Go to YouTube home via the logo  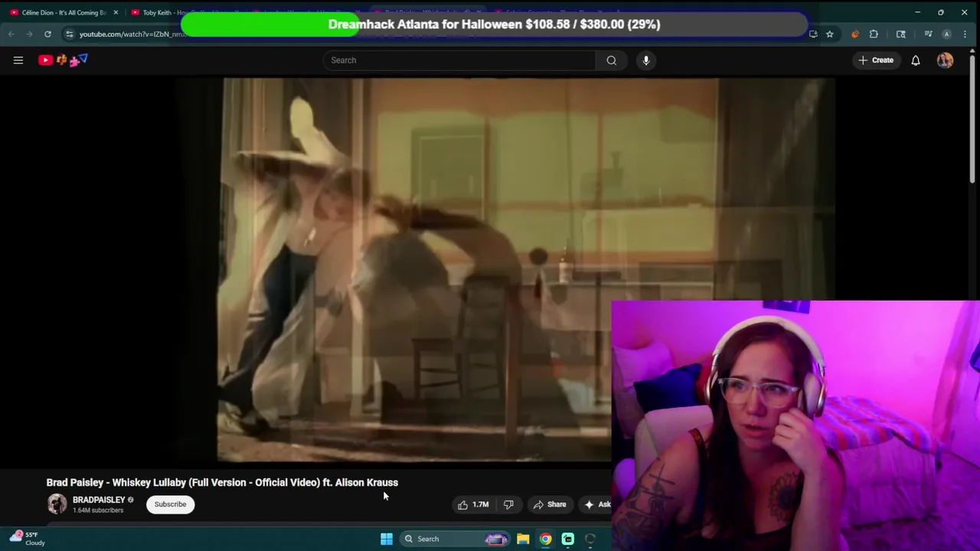tap(63, 60)
